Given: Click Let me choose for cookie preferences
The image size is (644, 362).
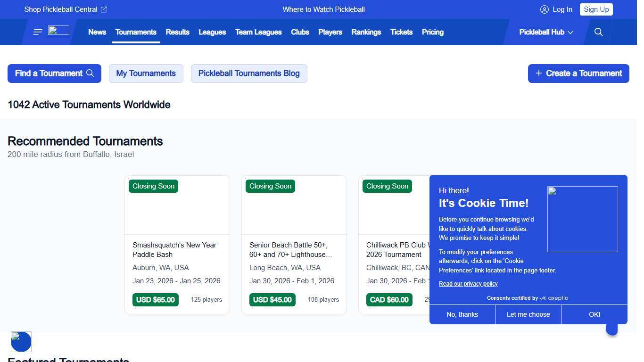Looking at the screenshot, I should pyautogui.click(x=528, y=314).
